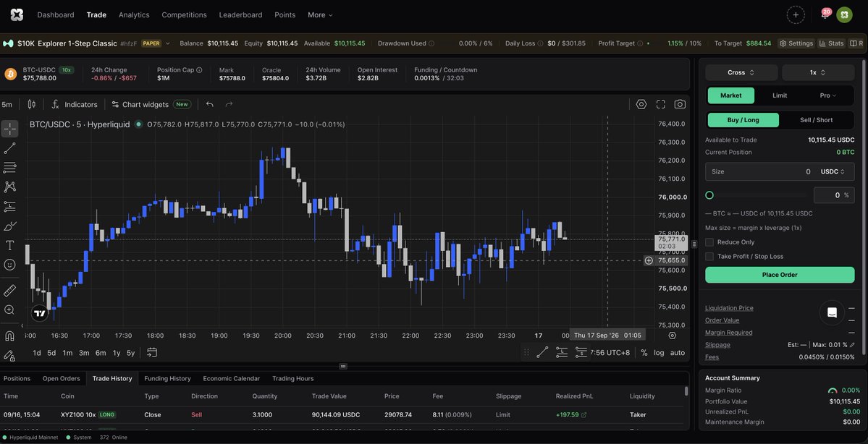Switch to the Open Orders tab

[62, 379]
